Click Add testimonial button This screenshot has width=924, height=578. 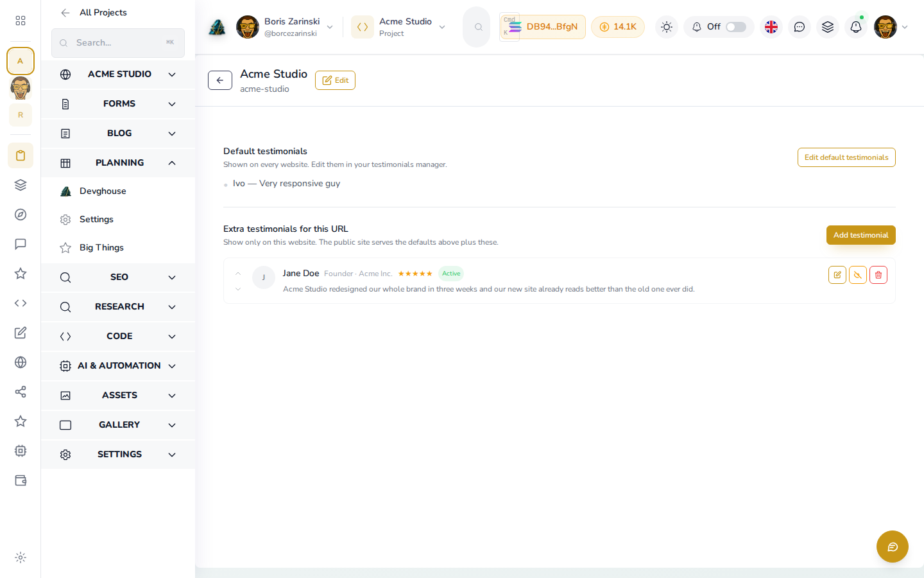click(860, 235)
